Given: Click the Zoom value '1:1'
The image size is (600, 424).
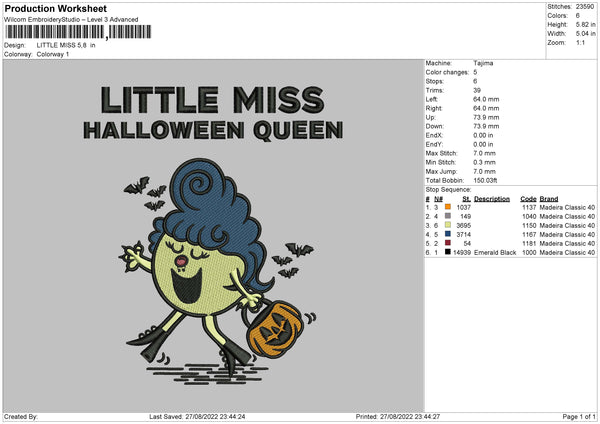Looking at the screenshot, I should pyautogui.click(x=580, y=42).
